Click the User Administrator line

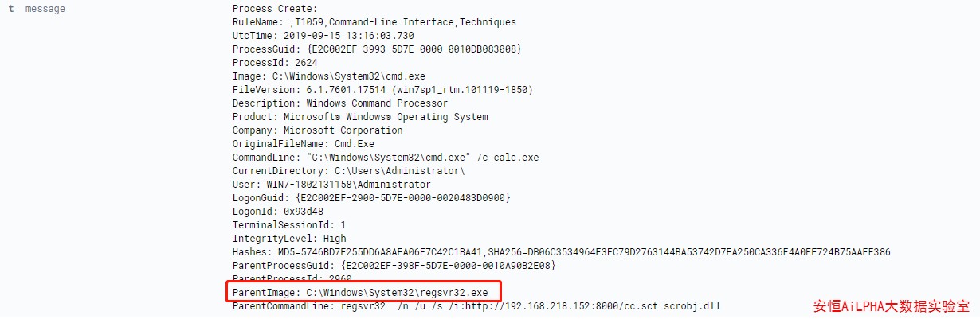pos(331,185)
